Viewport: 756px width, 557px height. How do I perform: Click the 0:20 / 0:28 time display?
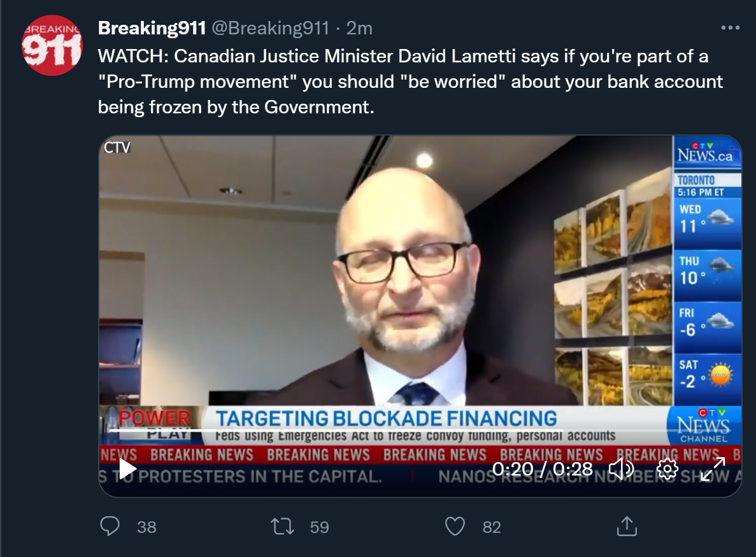click(543, 469)
